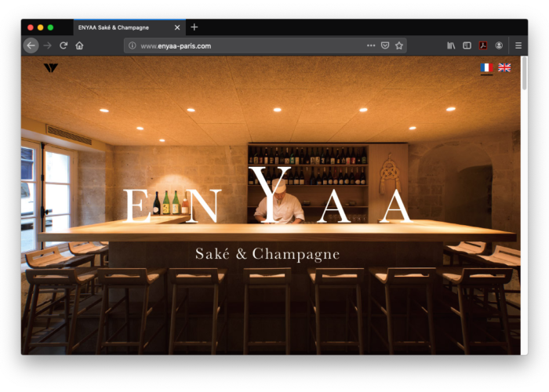Click the back navigation arrow
549x392 pixels.
tap(31, 45)
